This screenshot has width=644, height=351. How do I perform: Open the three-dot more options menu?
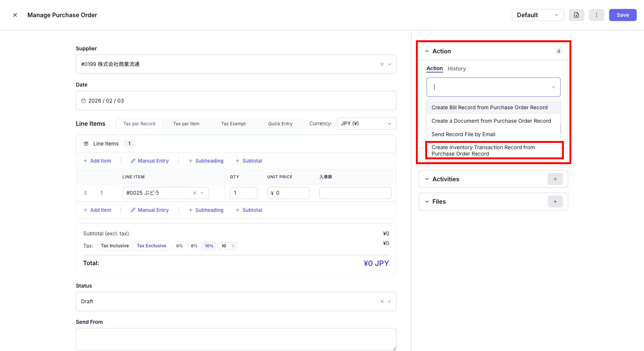[596, 15]
